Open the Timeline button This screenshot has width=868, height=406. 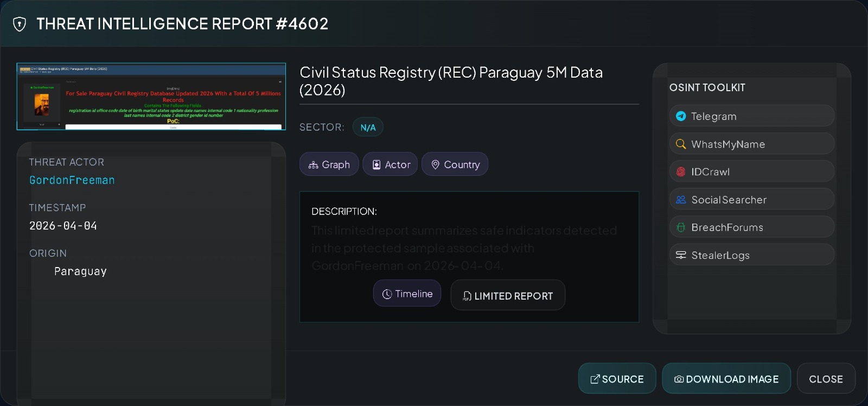coord(407,294)
